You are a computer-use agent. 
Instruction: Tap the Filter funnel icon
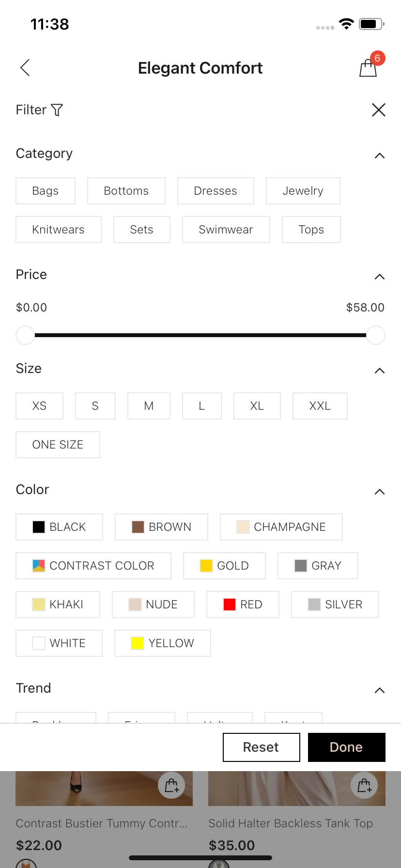57,110
